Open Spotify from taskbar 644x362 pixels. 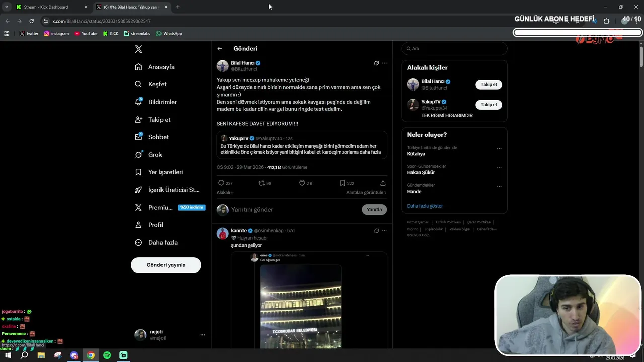click(107, 355)
